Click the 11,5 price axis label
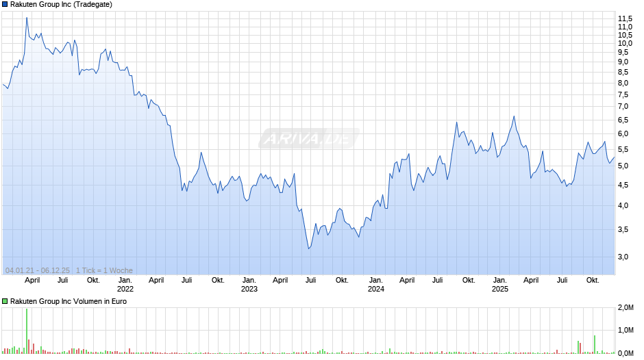644x360 pixels. point(625,19)
